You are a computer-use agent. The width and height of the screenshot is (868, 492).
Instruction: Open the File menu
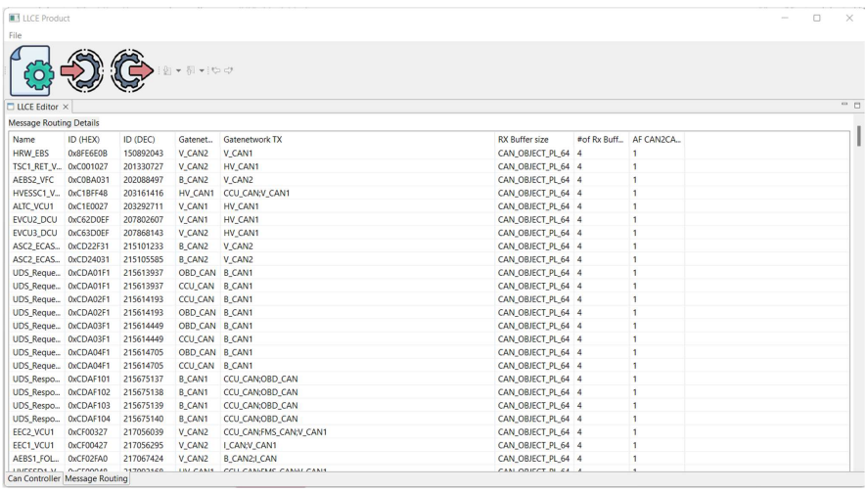click(x=16, y=35)
